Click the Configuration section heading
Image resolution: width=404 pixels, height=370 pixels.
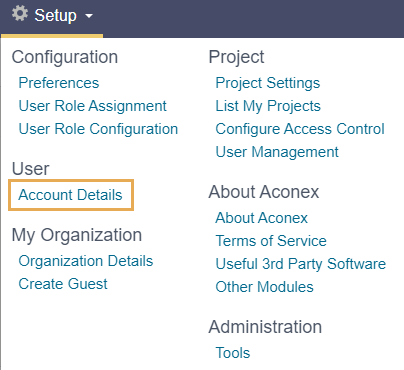pos(65,57)
